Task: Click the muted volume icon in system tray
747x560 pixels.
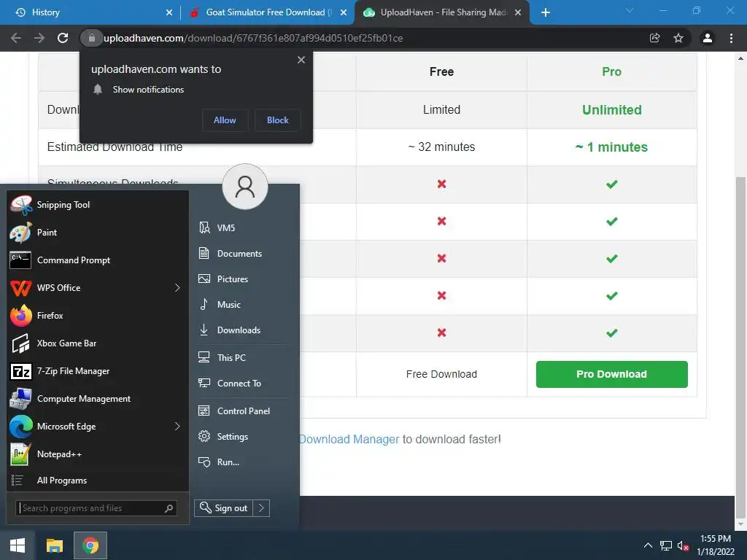Action: 683,546
